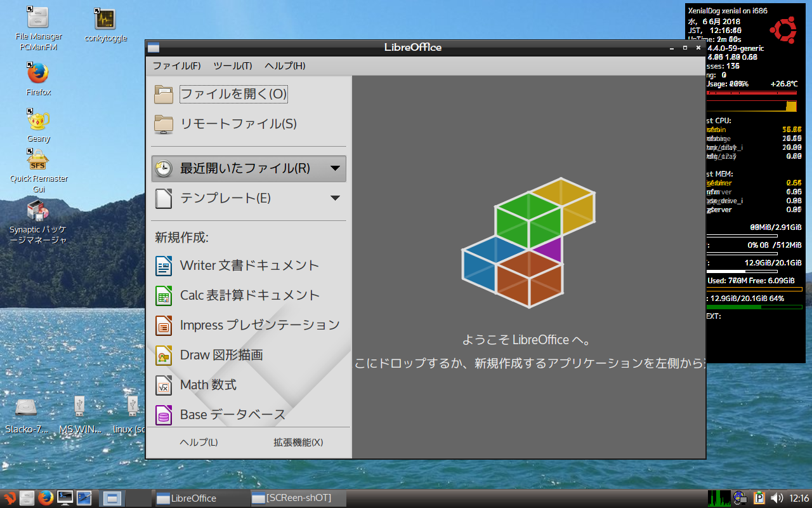Launch Draw 図形描画 from Start Center
The height and width of the screenshot is (508, 812).
point(209,355)
